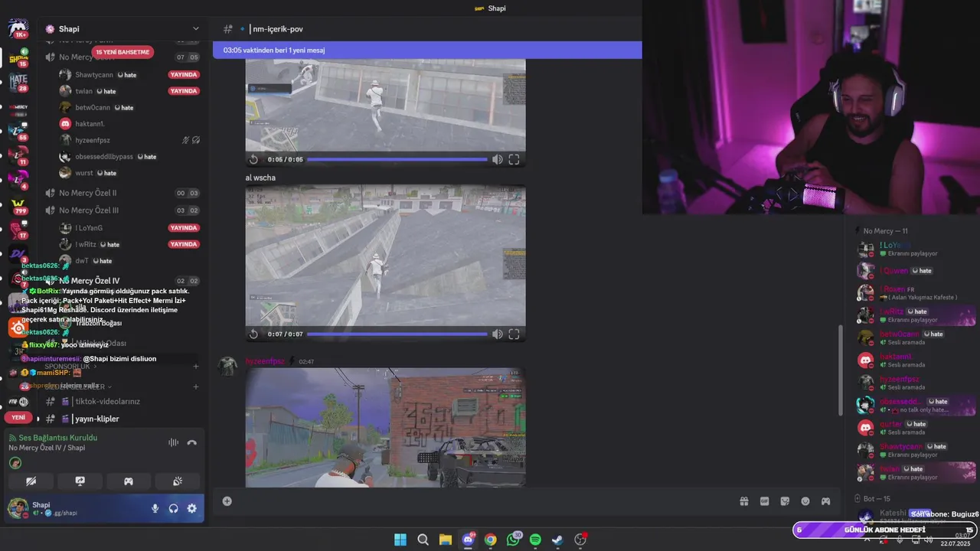
Task: Watch twlan's stream via YAYINDA badge
Action: (184, 91)
